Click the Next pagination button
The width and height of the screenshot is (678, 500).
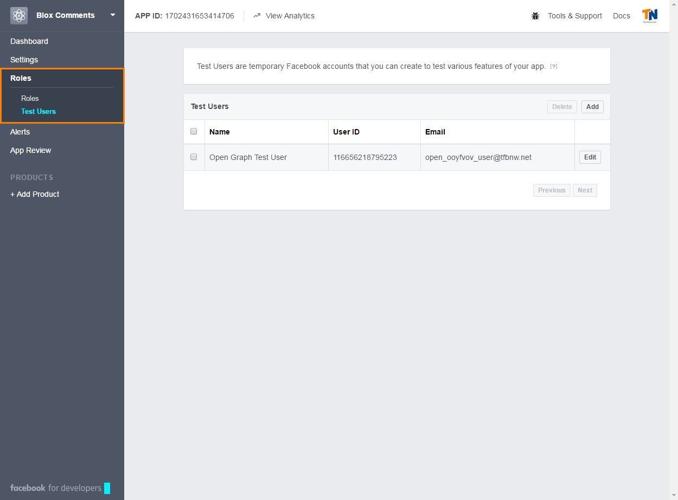585,190
